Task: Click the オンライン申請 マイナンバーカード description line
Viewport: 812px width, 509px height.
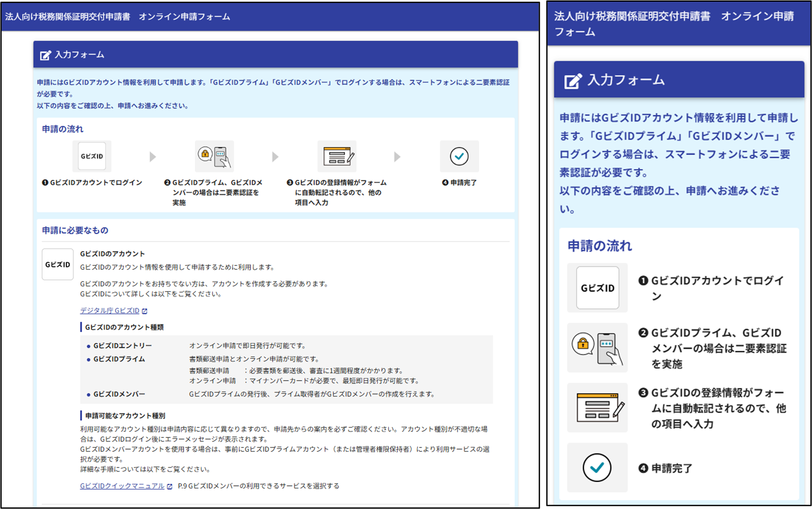Action: (x=304, y=381)
